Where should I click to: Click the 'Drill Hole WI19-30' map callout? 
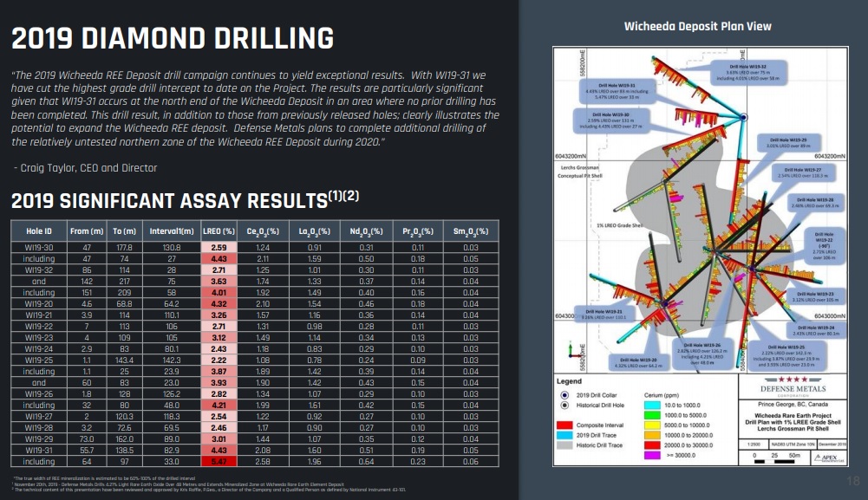610,120
